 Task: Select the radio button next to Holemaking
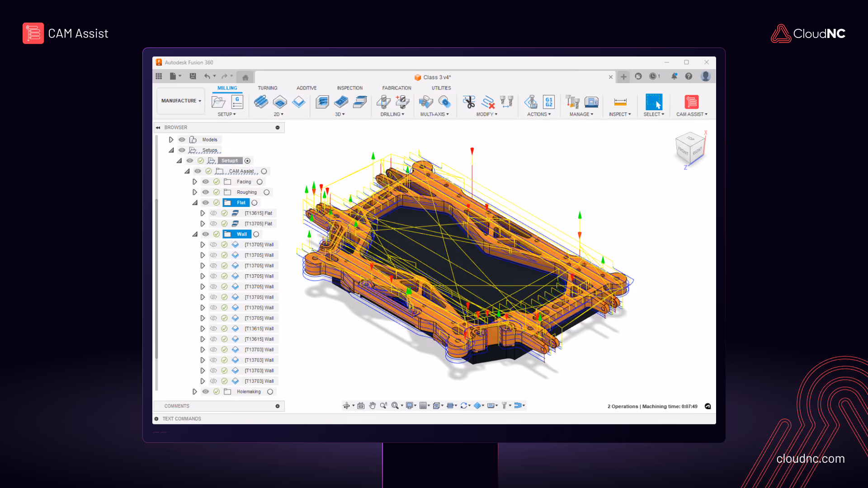click(x=270, y=392)
